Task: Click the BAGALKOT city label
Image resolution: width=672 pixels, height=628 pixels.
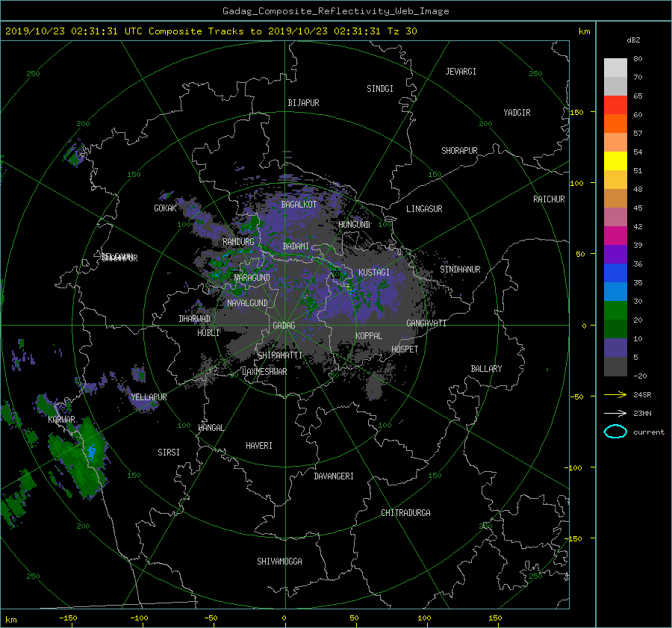Action: (x=299, y=205)
